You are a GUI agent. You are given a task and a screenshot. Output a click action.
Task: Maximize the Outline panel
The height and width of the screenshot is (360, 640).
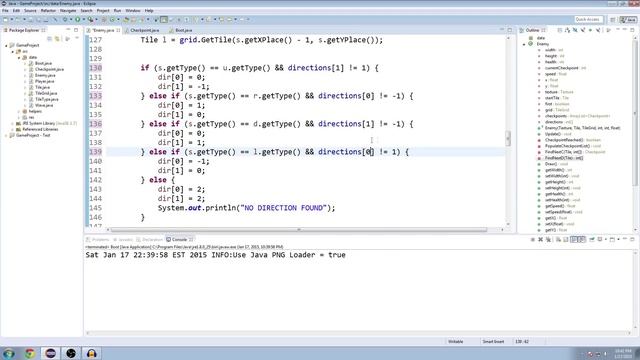click(x=632, y=30)
